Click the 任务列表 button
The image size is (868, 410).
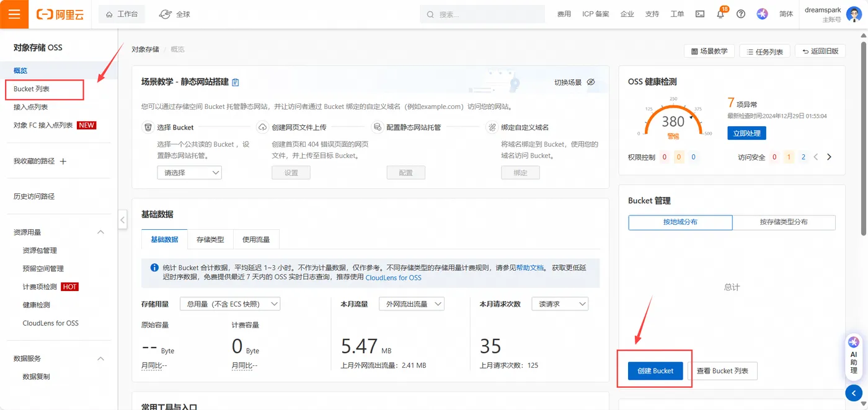click(764, 51)
